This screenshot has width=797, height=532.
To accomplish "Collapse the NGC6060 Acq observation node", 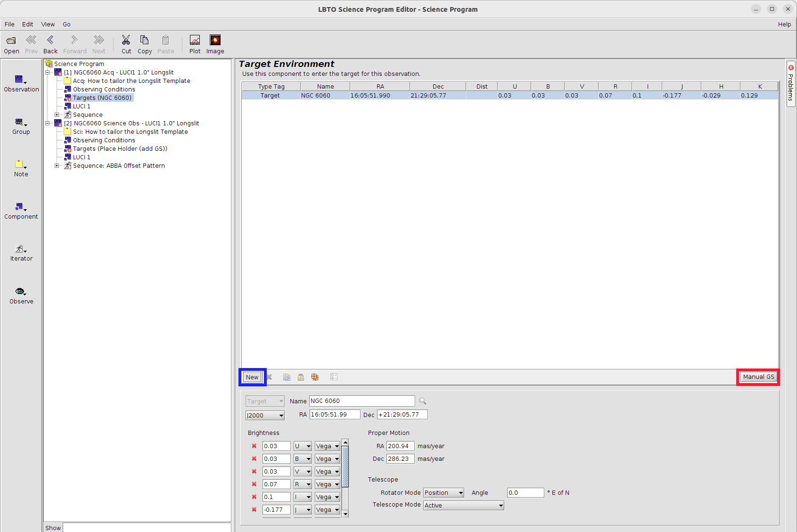I will coord(48,73).
